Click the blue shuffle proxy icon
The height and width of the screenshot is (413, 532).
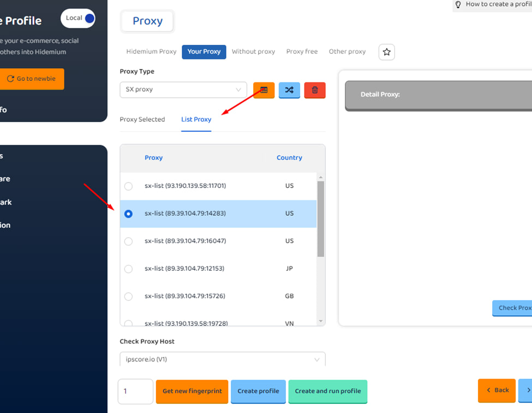pyautogui.click(x=289, y=90)
